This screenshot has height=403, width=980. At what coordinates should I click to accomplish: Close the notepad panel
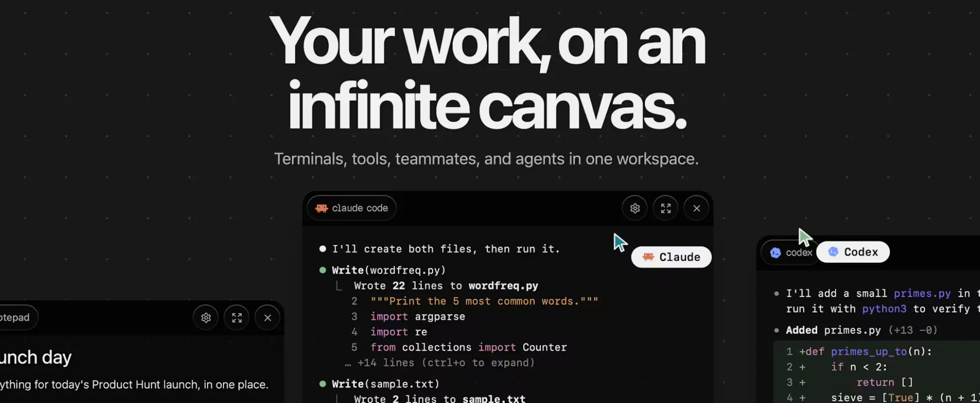(267, 318)
